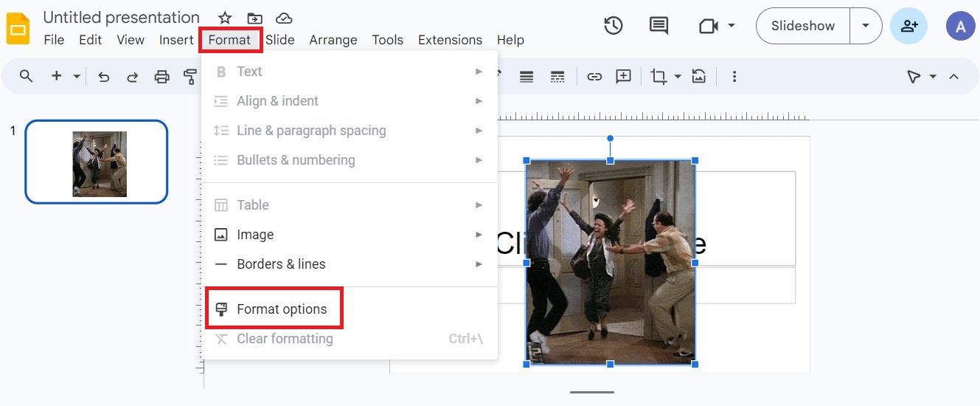The height and width of the screenshot is (406, 980).
Task: Open the File menu
Action: click(x=54, y=40)
